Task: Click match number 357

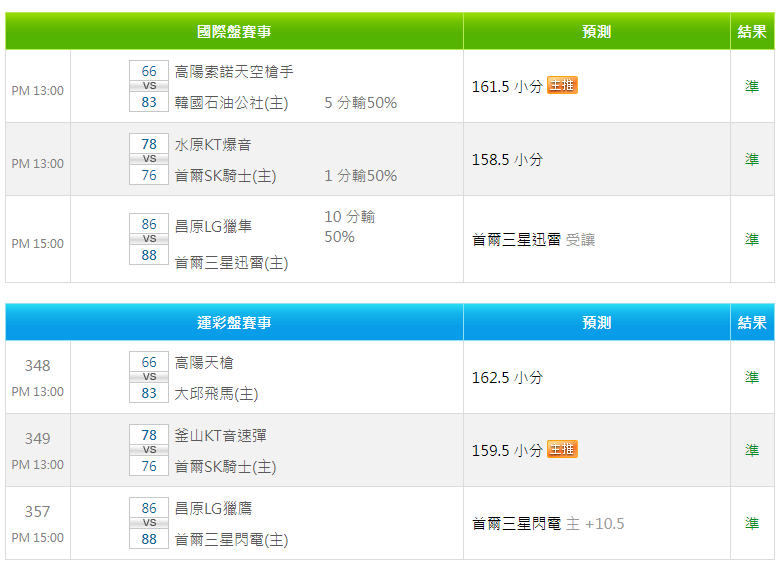Action: click(37, 512)
